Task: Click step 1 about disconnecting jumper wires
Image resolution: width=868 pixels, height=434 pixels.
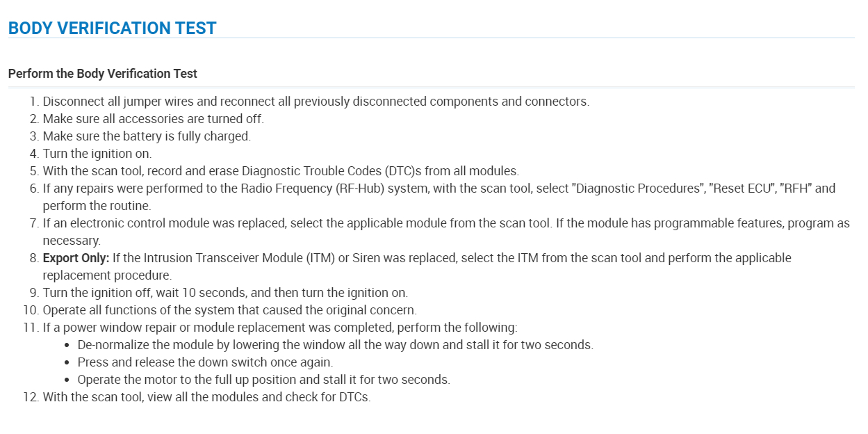Action: pyautogui.click(x=316, y=102)
